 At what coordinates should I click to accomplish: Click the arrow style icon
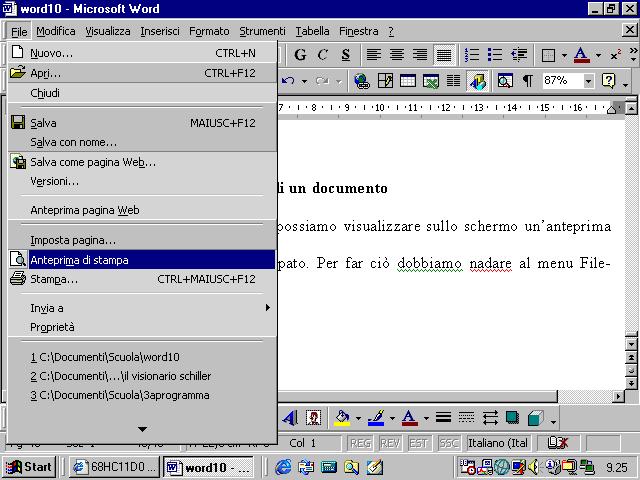[x=490, y=418]
